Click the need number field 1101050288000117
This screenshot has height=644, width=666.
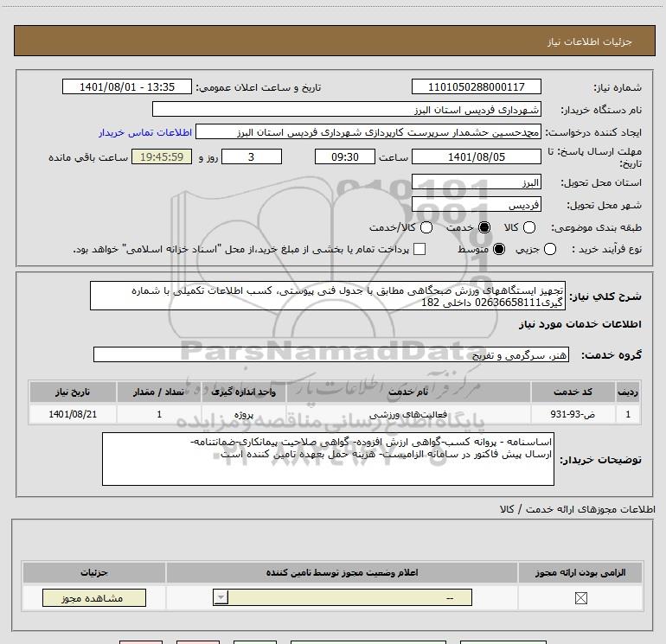coord(476,87)
